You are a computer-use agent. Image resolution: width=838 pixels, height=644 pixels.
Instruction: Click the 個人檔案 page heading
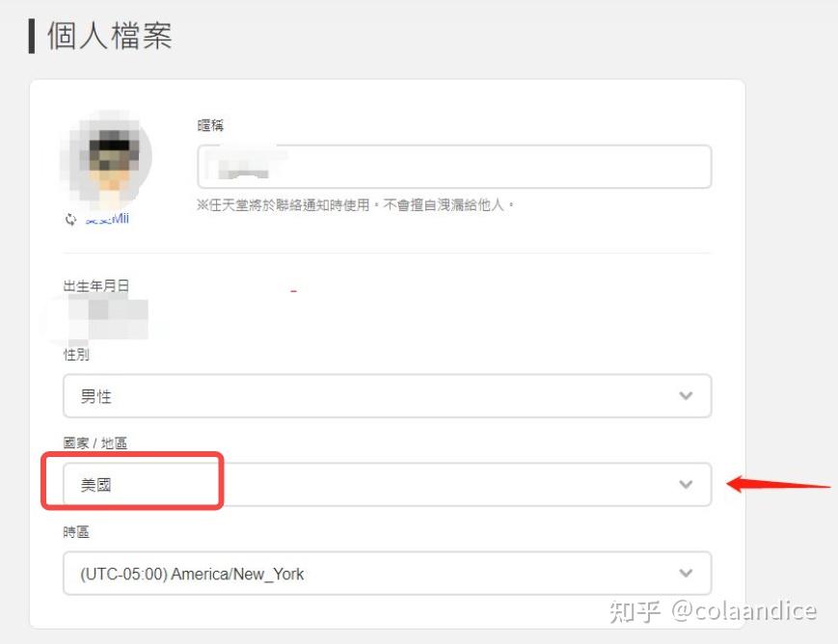point(110,36)
